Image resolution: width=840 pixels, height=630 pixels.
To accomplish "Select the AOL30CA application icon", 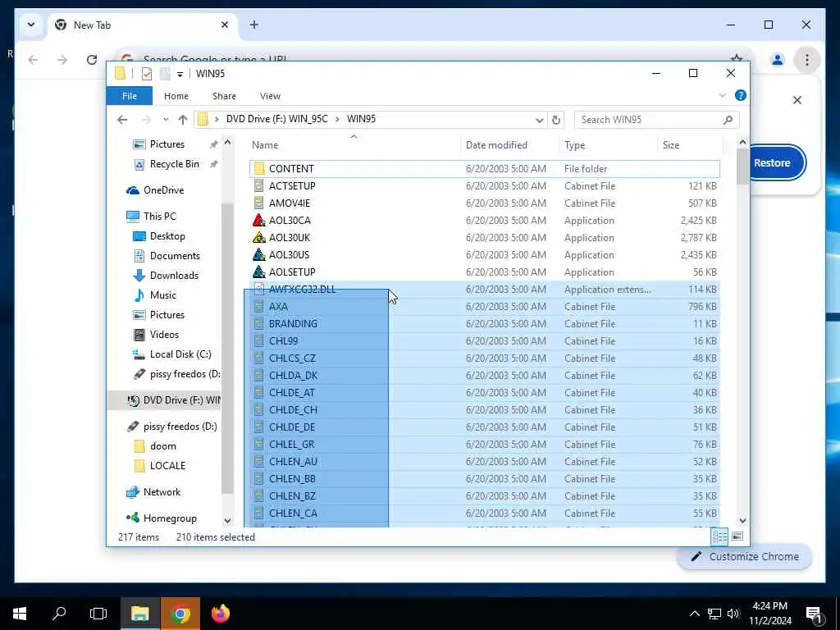I will pyautogui.click(x=259, y=220).
